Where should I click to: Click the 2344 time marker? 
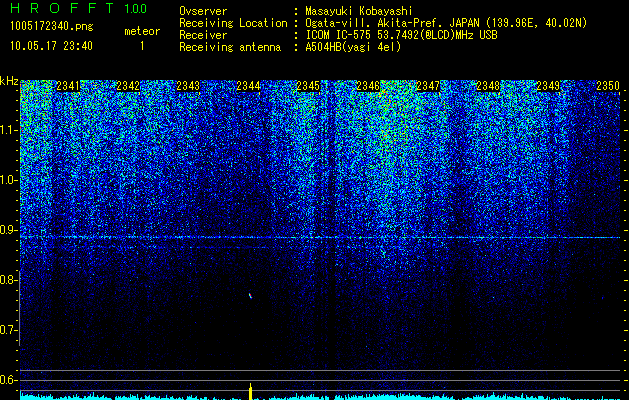248,86
